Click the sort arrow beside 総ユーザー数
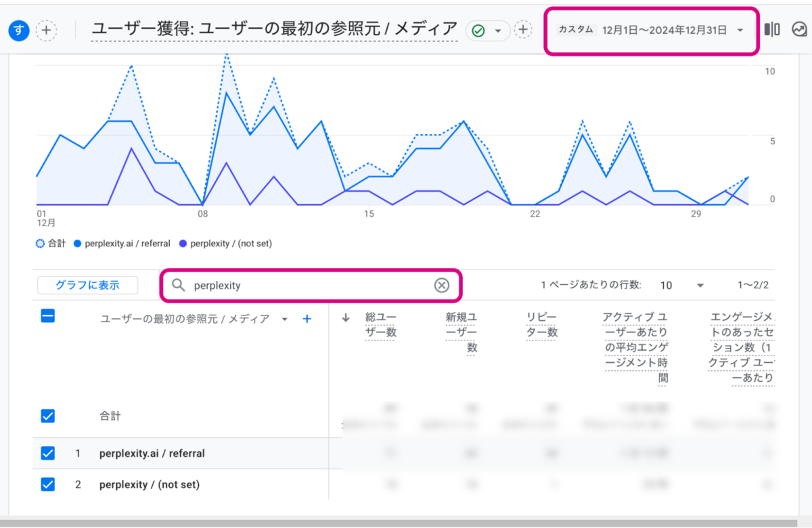This screenshot has width=812, height=528. pos(346,317)
